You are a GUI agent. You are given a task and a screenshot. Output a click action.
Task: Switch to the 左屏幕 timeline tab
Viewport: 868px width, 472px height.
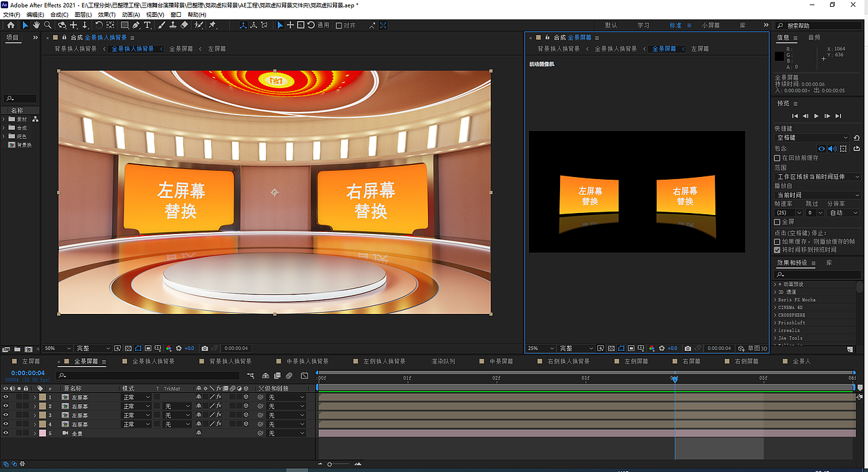point(31,361)
